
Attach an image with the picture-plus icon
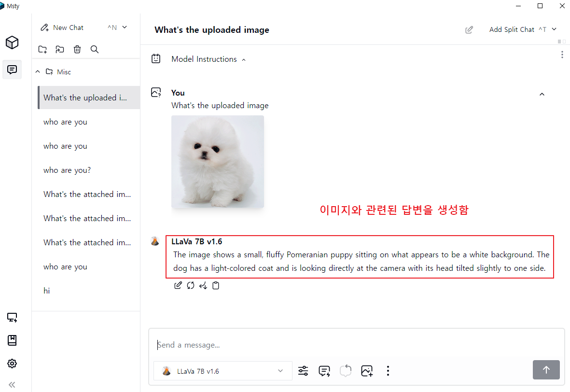coord(367,371)
